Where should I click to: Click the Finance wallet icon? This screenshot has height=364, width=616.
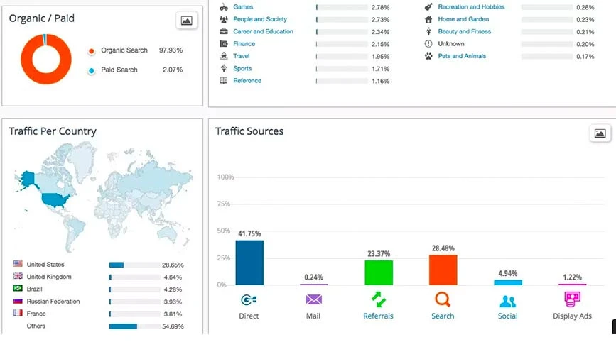pyautogui.click(x=224, y=43)
